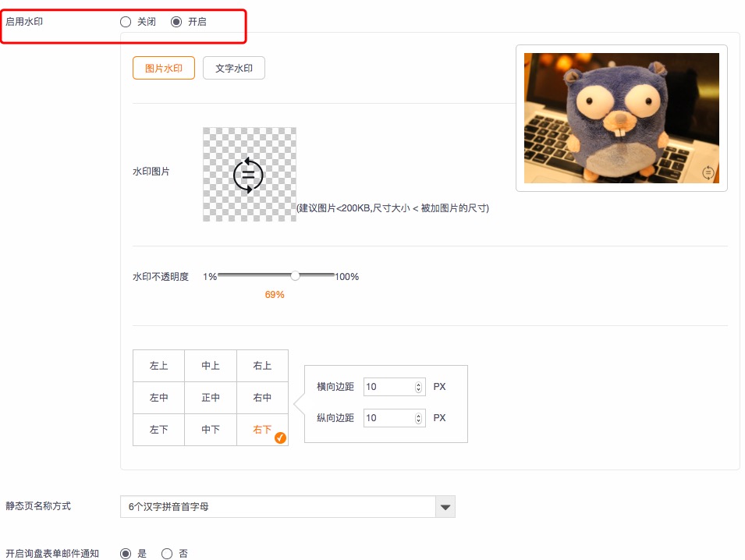Switch to the 文字水印 tab
Image resolution: width=745 pixels, height=560 pixels.
point(234,68)
